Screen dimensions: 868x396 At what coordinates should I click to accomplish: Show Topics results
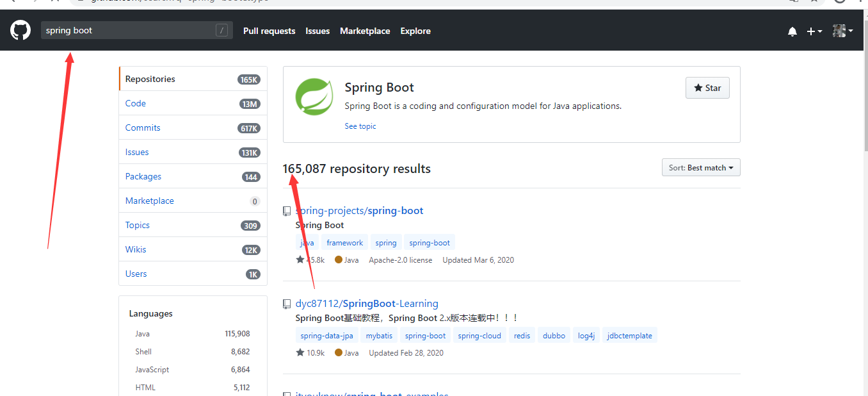pos(193,225)
